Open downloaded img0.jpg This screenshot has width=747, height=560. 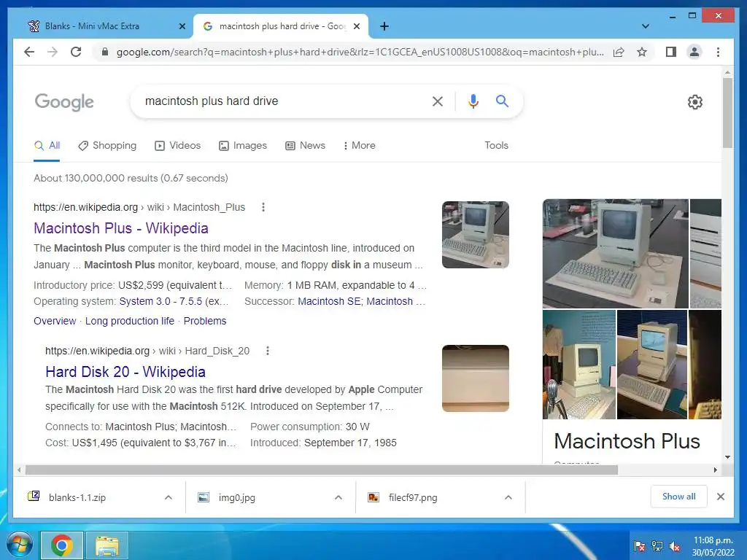click(236, 497)
